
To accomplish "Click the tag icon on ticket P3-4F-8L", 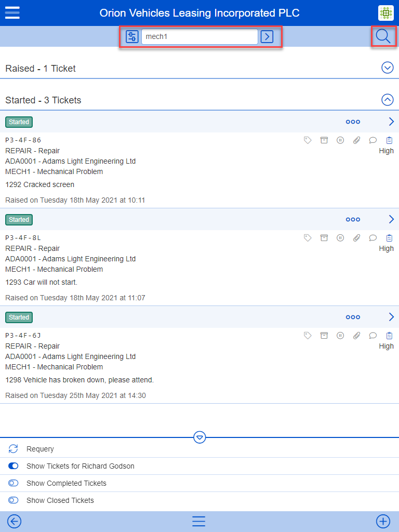I will (308, 238).
